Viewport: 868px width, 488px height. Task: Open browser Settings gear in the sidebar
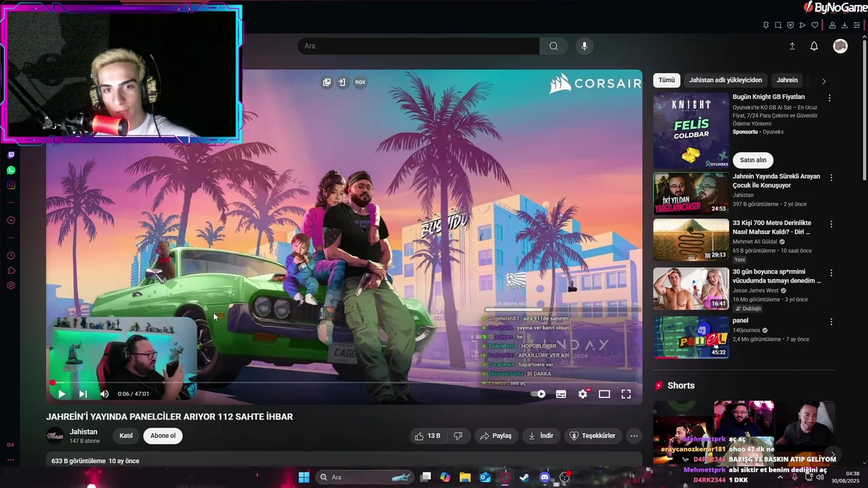click(11, 285)
